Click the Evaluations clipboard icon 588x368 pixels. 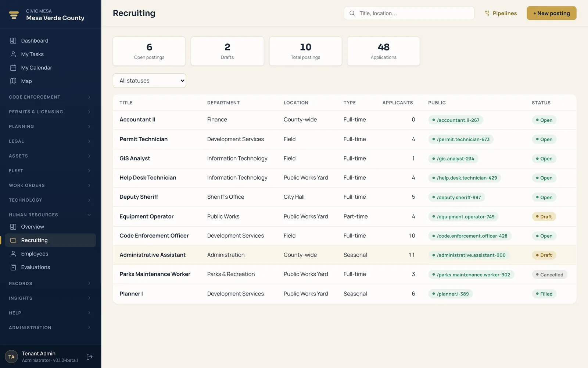click(13, 267)
